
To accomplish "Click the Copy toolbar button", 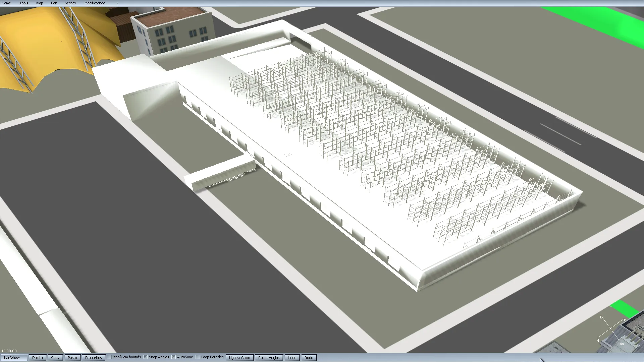I will pos(55,358).
